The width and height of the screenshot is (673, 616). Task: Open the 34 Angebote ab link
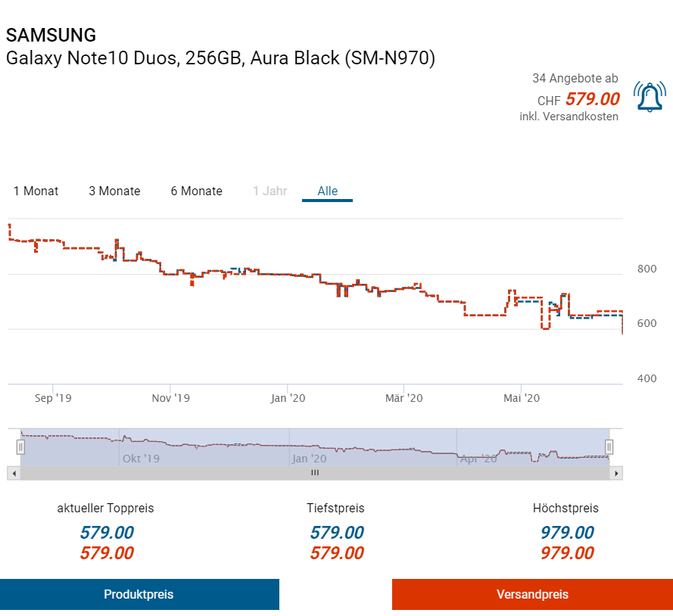pos(575,79)
